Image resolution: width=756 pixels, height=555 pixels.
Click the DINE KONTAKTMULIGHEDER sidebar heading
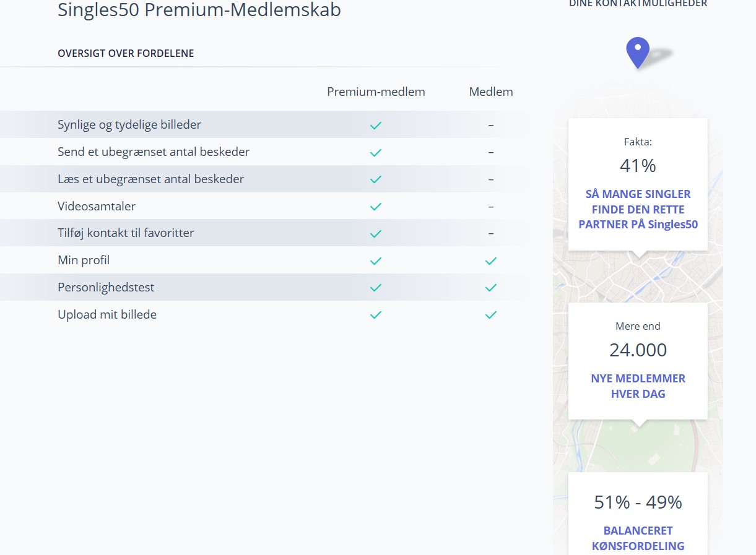point(638,4)
